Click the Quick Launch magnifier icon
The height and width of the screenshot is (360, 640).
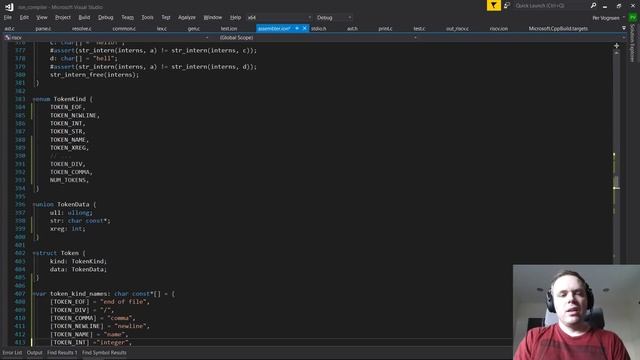(x=593, y=6)
